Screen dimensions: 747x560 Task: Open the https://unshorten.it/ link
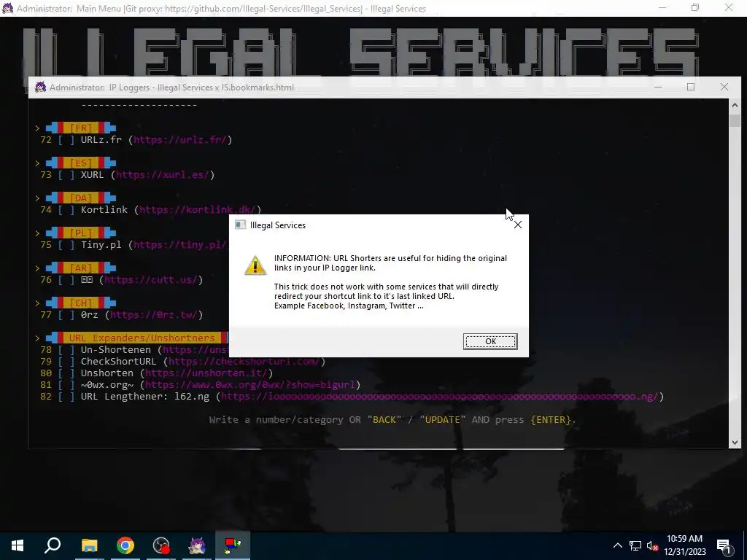[206, 373]
